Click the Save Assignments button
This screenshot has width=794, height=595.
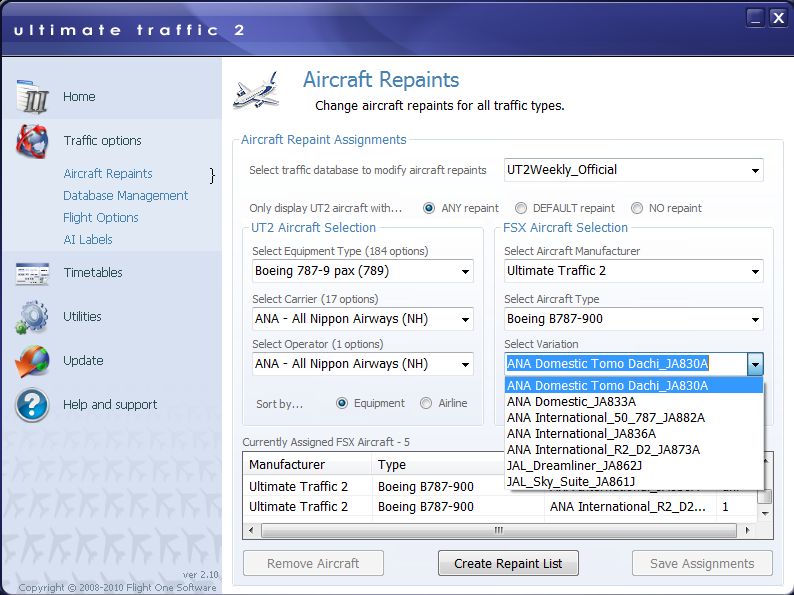[x=702, y=564]
